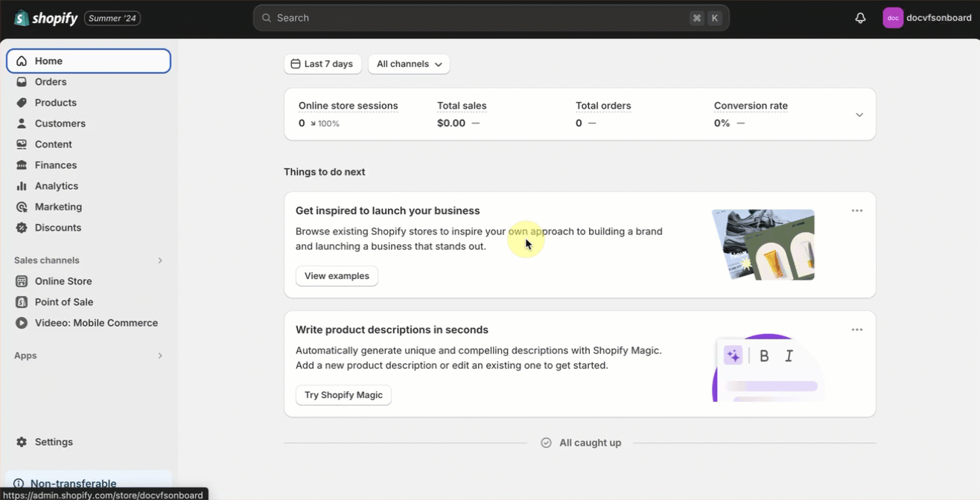The height and width of the screenshot is (500, 980).
Task: Click the View examples button
Action: (x=337, y=276)
